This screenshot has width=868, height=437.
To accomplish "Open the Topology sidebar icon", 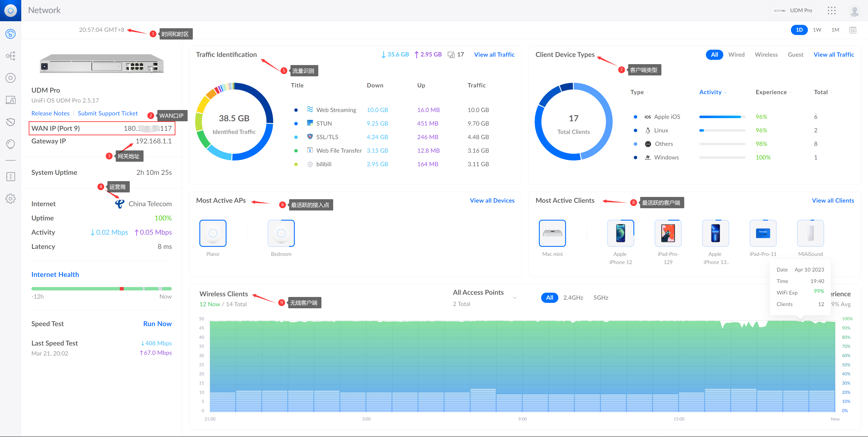I will pos(10,56).
